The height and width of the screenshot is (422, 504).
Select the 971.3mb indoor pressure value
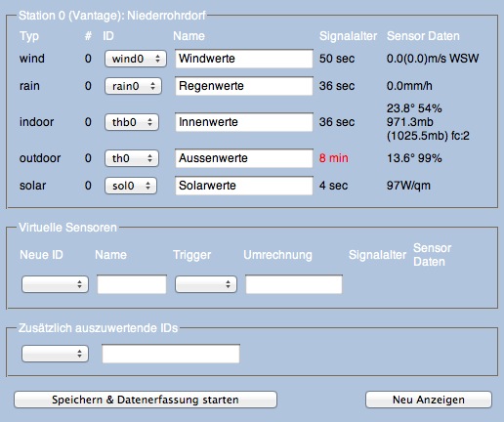(x=410, y=122)
